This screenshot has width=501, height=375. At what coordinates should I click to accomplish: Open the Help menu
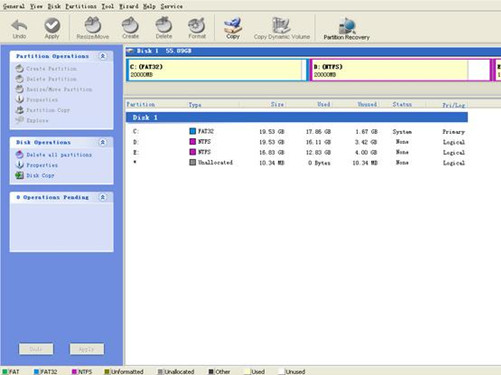coord(149,6)
